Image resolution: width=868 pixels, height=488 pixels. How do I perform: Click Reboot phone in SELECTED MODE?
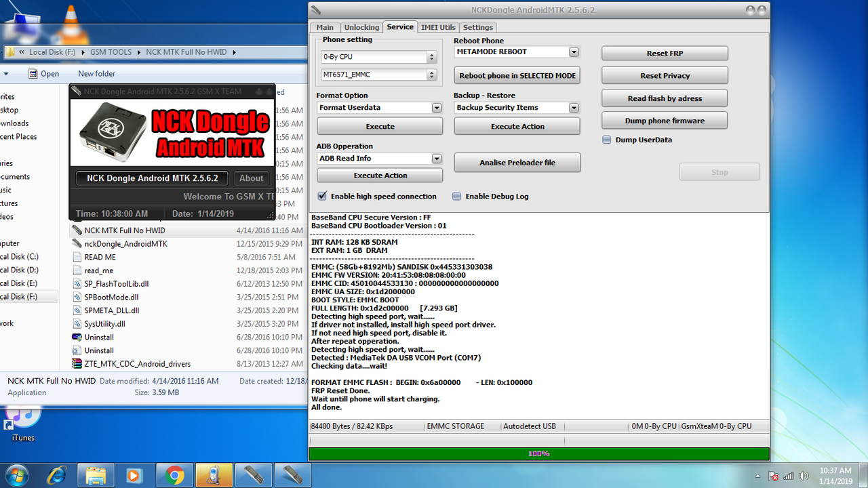(517, 75)
